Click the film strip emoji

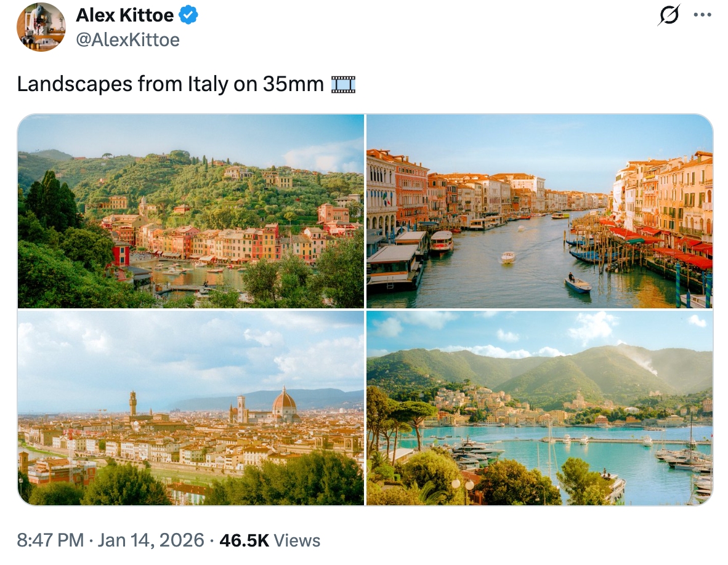343,84
